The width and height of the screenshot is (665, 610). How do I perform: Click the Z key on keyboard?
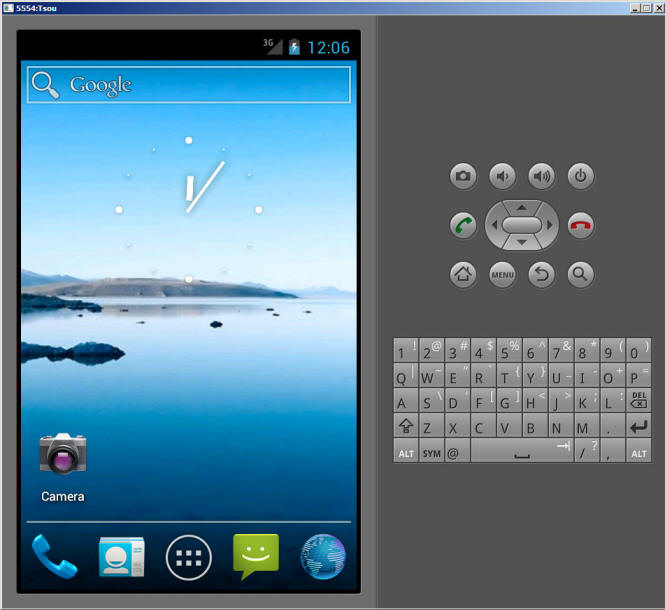(432, 425)
